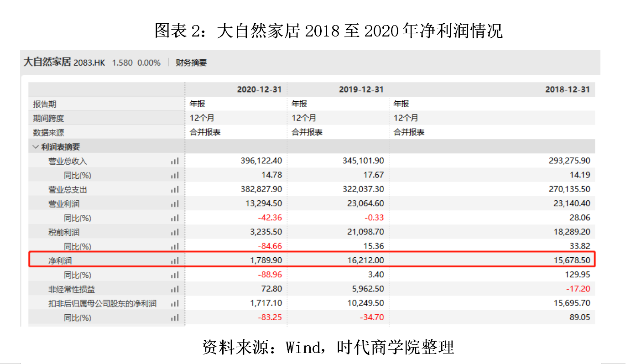Click chart icon beside 净利润 row

(175, 261)
